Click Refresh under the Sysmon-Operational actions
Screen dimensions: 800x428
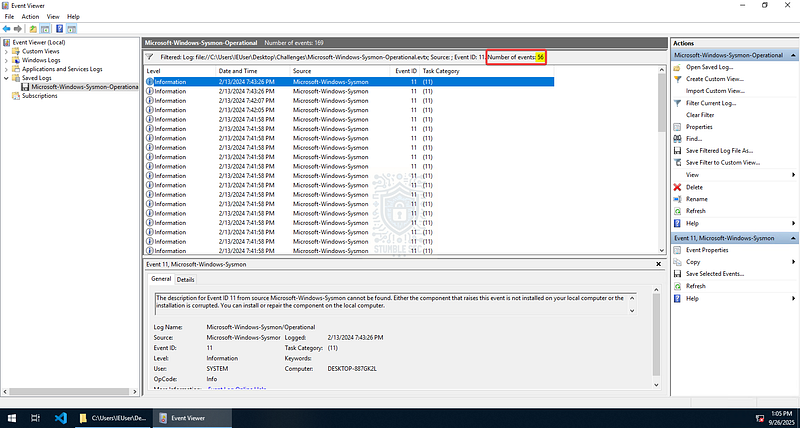696,211
